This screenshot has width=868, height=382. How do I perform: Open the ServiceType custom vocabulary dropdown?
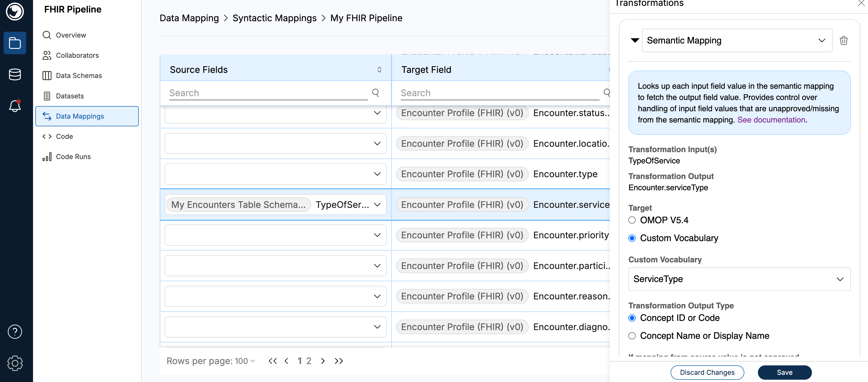coord(739,279)
